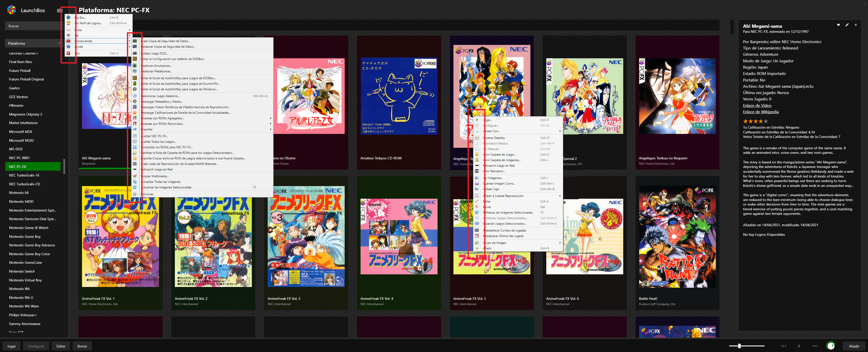The image size is (868, 352).
Task: Select Voltear Caja in context menu
Action: 518,189
